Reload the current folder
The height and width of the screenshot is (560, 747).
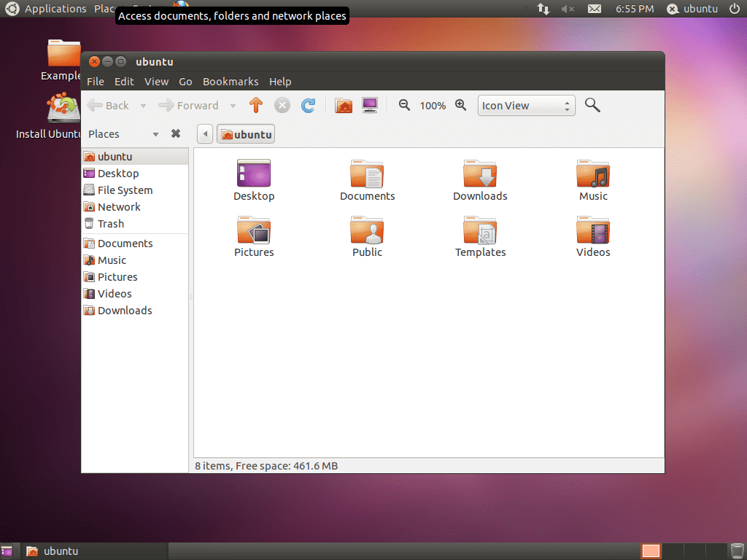click(309, 105)
